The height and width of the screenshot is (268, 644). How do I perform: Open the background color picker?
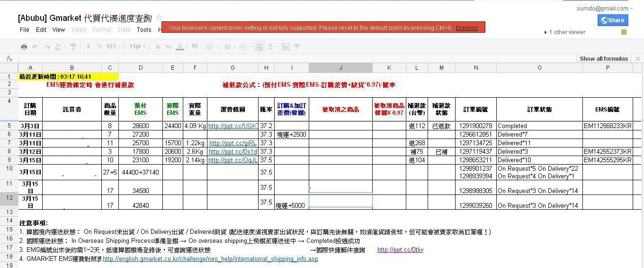tap(197, 46)
